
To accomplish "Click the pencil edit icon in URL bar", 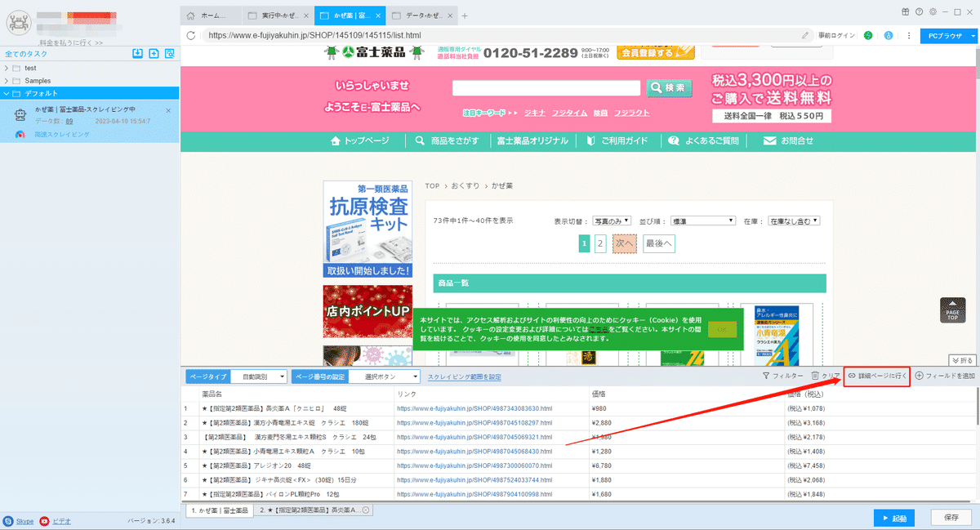I will pos(805,36).
